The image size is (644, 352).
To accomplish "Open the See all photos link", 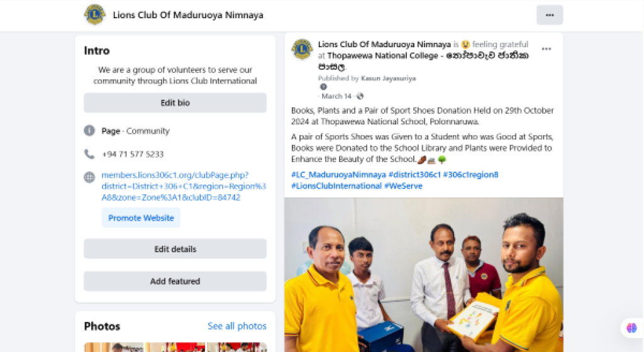I will pyautogui.click(x=237, y=326).
